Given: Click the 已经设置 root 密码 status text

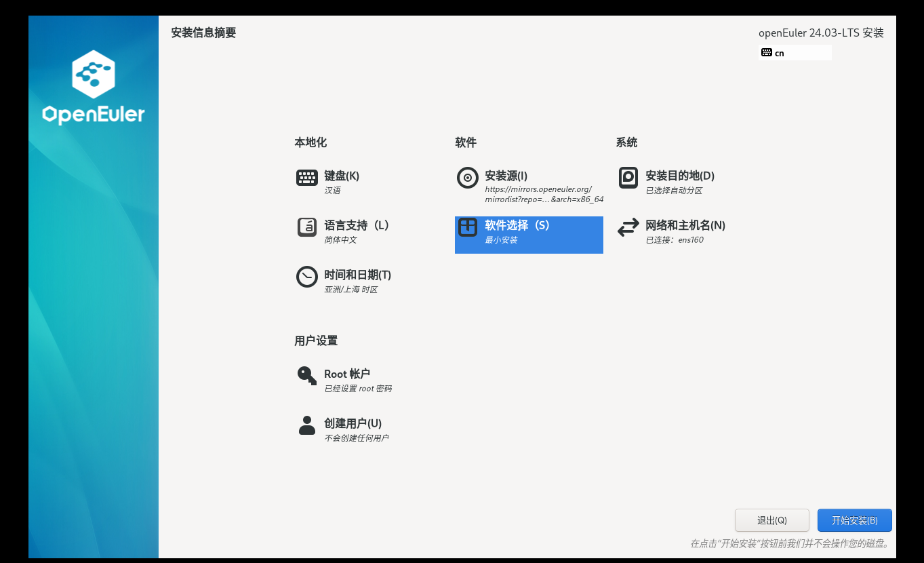Looking at the screenshot, I should point(358,389).
